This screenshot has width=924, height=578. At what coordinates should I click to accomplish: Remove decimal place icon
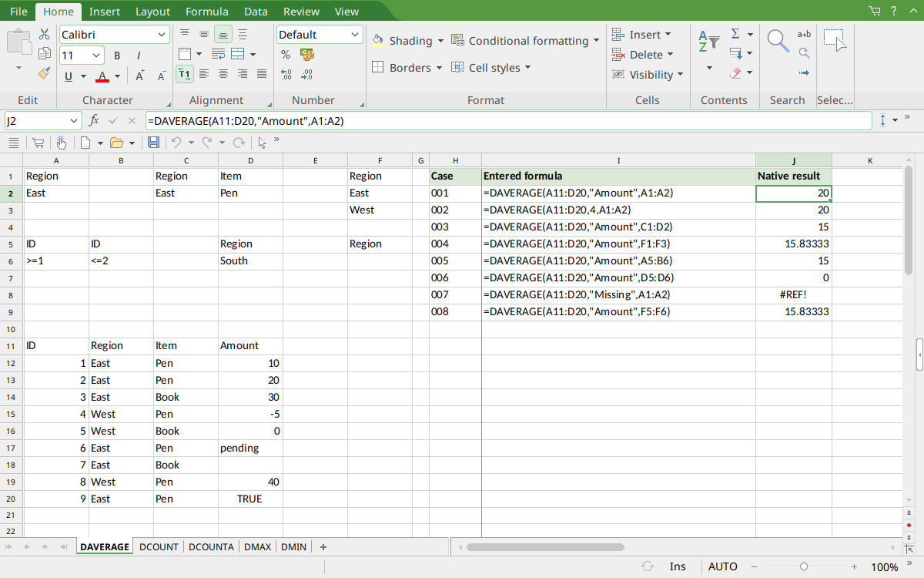point(307,75)
